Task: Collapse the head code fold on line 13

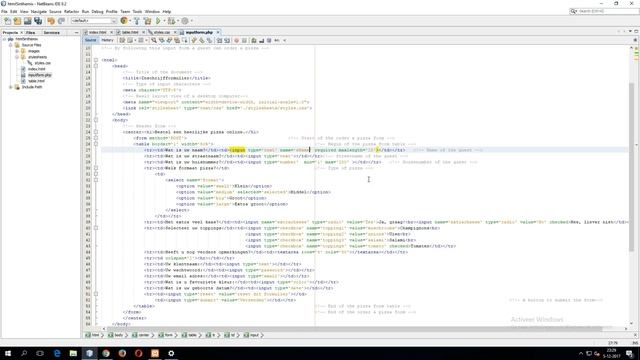Action: [x=96, y=66]
